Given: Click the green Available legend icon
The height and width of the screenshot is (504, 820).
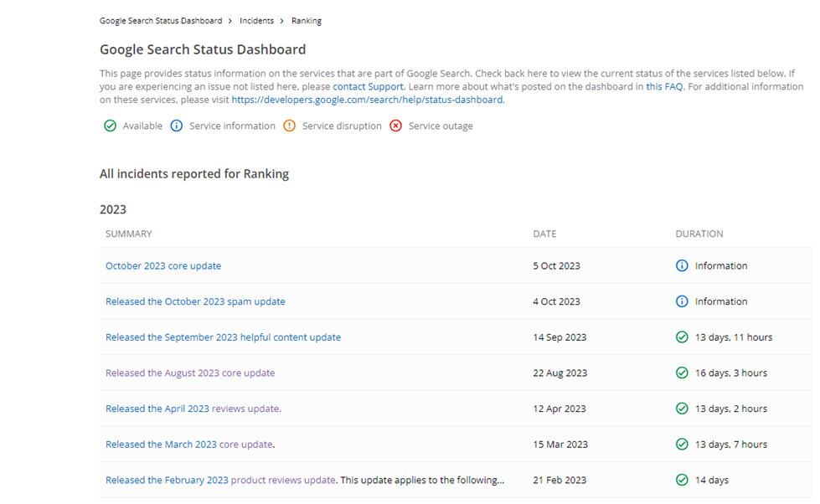Looking at the screenshot, I should (x=110, y=126).
